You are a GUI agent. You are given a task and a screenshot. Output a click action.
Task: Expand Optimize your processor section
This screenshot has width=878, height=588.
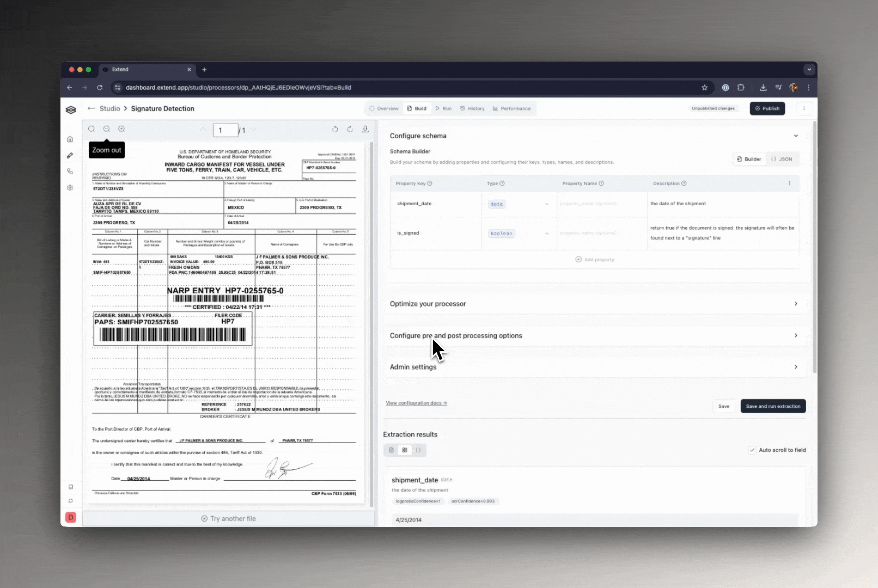[594, 304]
